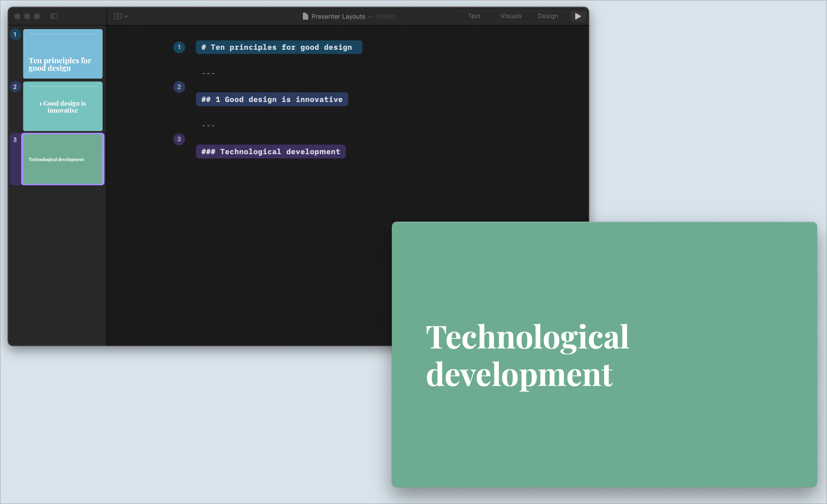Click the '---' separator after slide two
827x504 pixels.
tap(208, 125)
